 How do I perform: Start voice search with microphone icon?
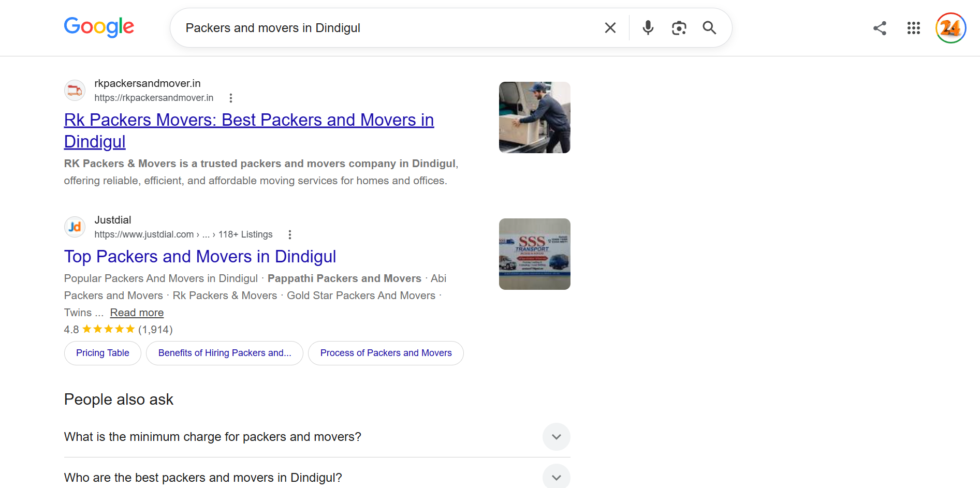click(648, 28)
